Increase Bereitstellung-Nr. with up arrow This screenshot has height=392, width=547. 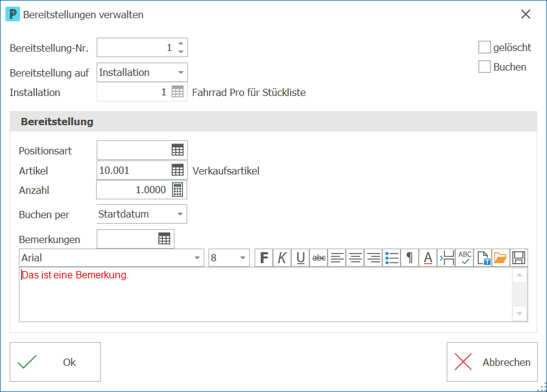pyautogui.click(x=181, y=43)
